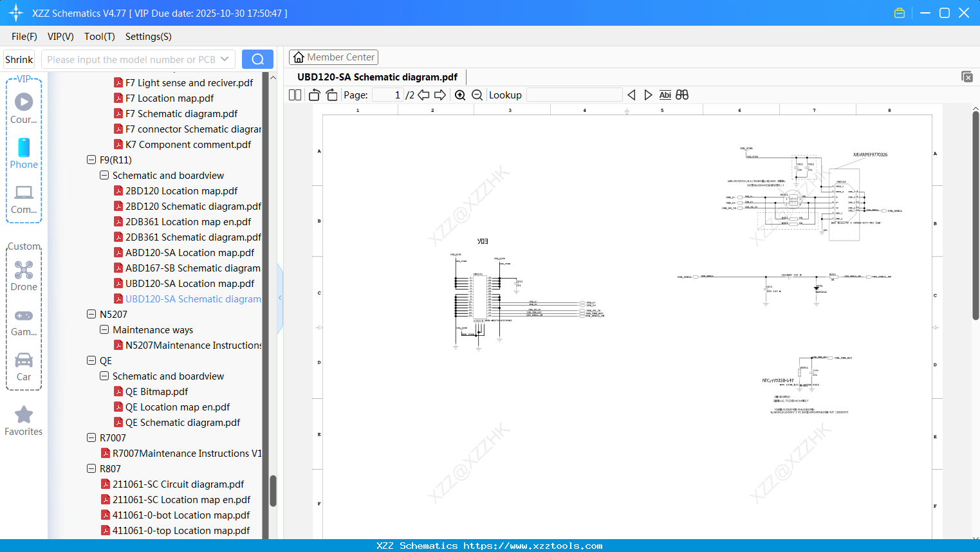Find previous lookup result arrow
Viewport: 980px width, 552px height.
[631, 95]
